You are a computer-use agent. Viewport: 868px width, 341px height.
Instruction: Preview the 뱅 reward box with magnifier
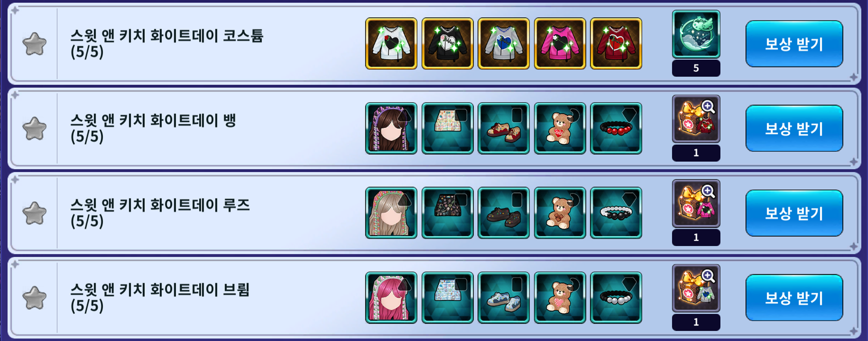tap(696, 119)
